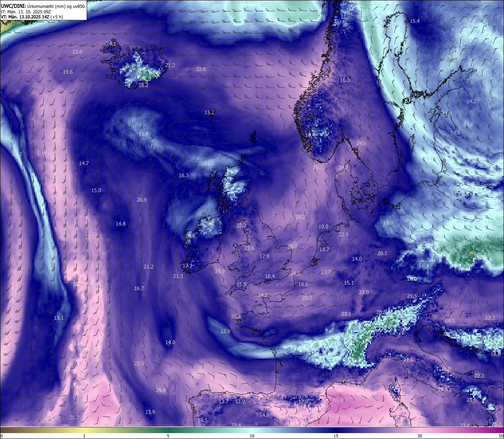Select the 20.1 value label
Viewport: 504px width, 439px height.
(382, 253)
